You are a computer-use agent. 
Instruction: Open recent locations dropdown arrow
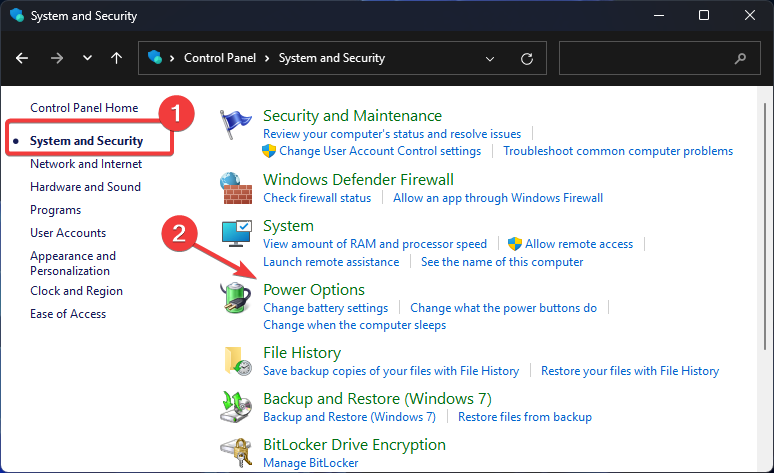point(87,58)
